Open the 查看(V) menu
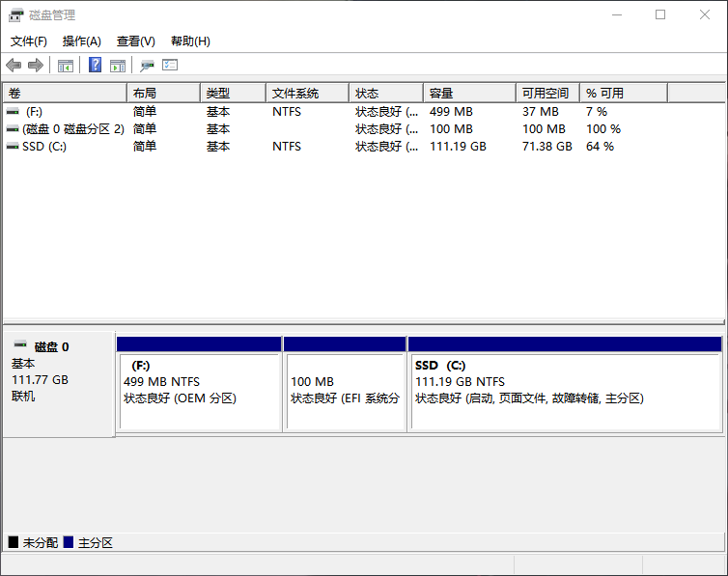 [x=135, y=41]
